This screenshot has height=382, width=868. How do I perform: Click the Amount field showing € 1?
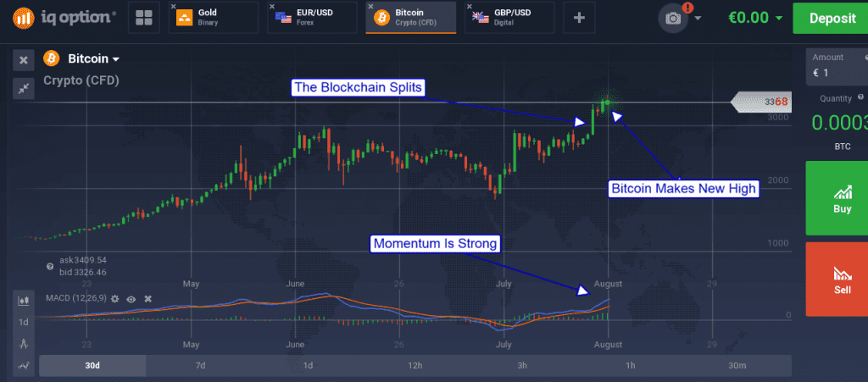pos(837,66)
